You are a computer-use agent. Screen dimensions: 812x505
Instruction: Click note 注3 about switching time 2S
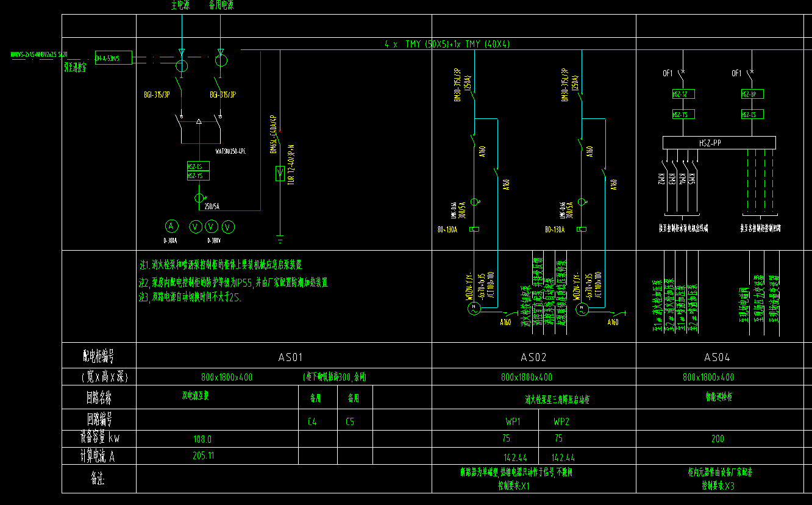click(x=190, y=298)
